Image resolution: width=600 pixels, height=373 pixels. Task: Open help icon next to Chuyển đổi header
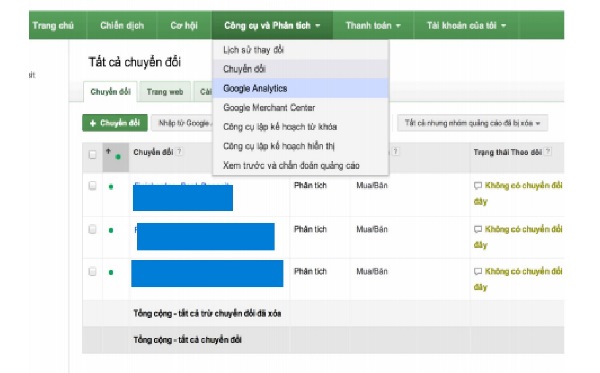pos(179,152)
